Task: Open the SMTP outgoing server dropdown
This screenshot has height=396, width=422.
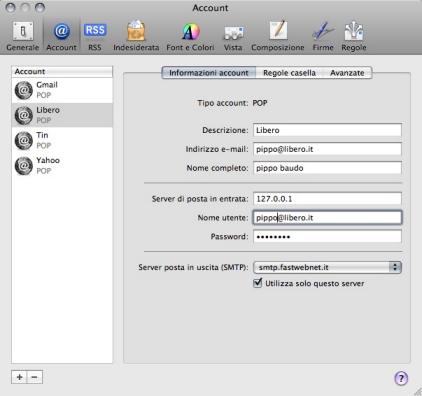Action: pos(327,267)
